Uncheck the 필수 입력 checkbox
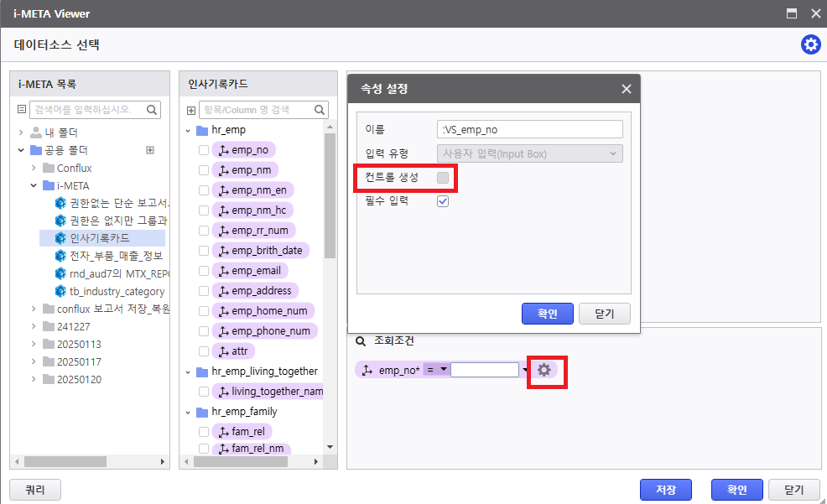Image resolution: width=827 pixels, height=504 pixels. click(x=443, y=201)
